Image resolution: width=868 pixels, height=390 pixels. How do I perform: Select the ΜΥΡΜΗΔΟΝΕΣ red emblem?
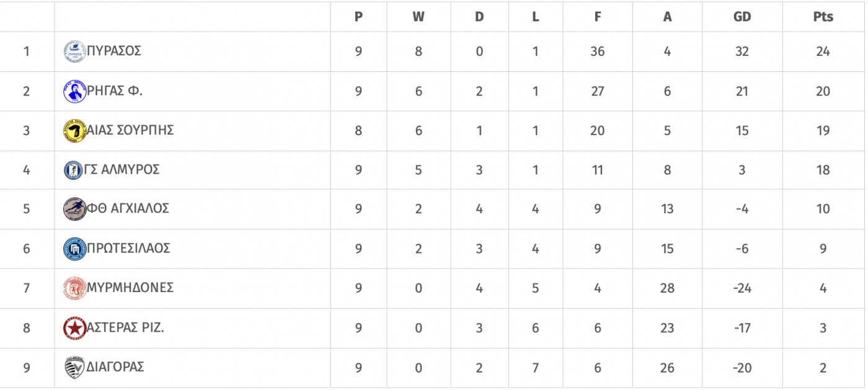point(74,288)
